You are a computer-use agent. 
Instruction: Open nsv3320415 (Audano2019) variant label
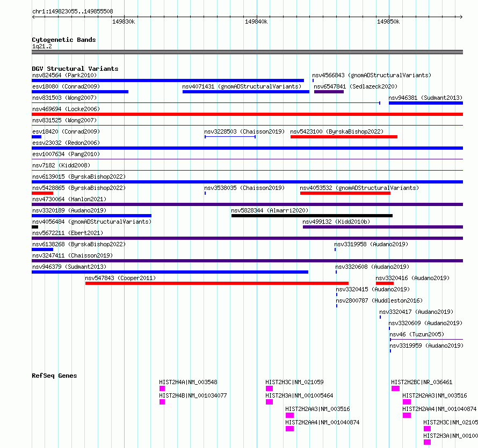coord(373,289)
